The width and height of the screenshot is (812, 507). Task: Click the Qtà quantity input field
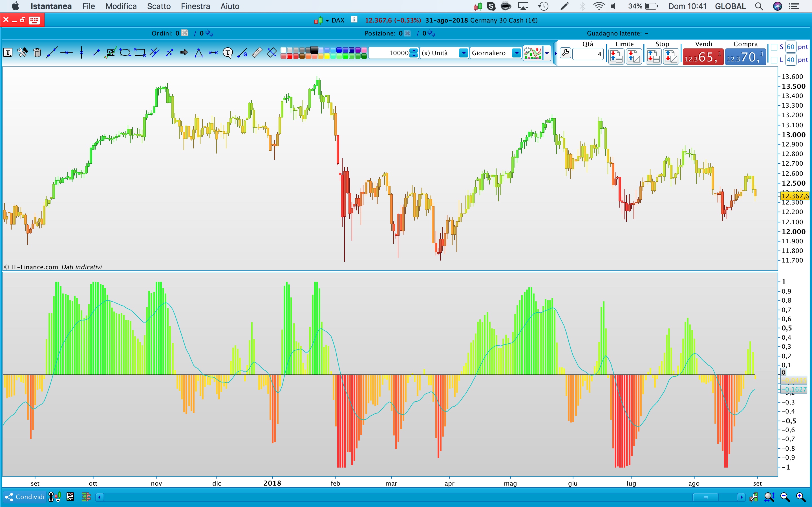(x=588, y=54)
